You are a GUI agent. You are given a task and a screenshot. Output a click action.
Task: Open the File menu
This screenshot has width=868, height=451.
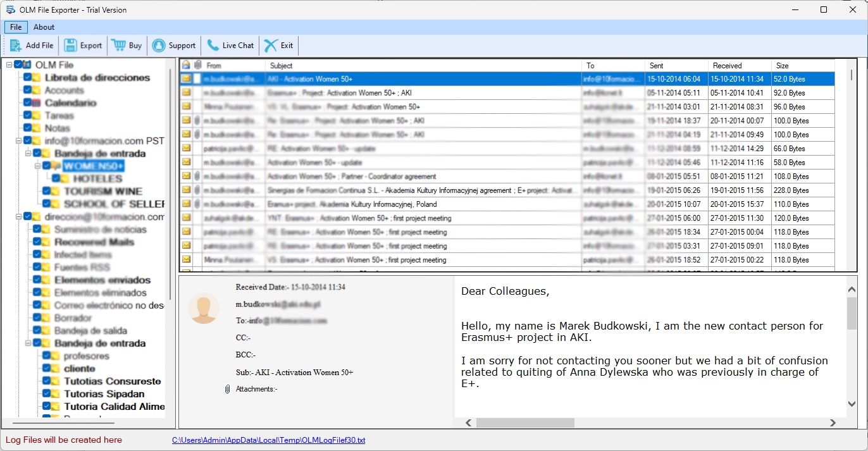click(x=15, y=27)
